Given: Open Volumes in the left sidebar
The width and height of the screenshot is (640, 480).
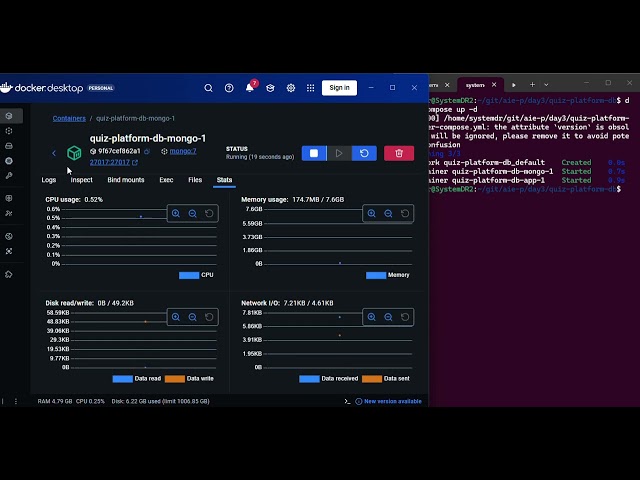Looking at the screenshot, I should 9,146.
